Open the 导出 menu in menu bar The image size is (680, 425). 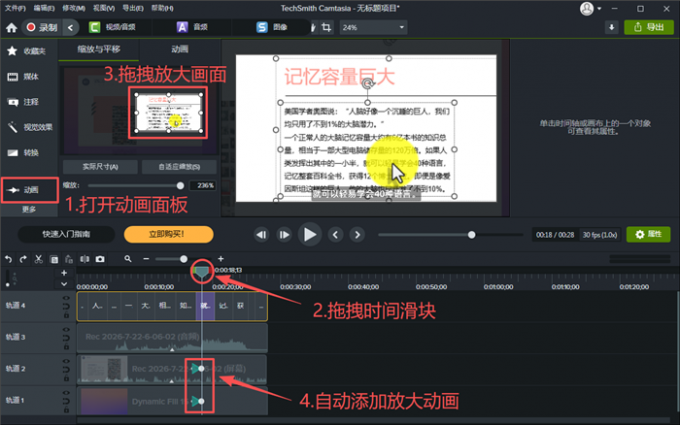click(x=133, y=8)
